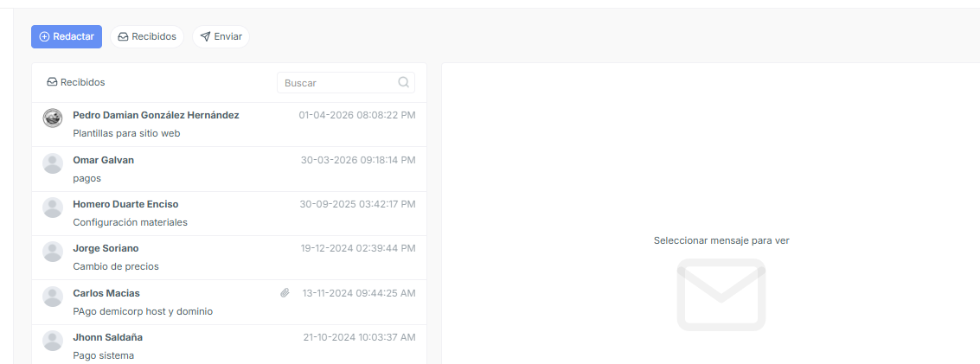Open message "Configuración materiales"
The image size is (980, 364).
pyautogui.click(x=228, y=214)
